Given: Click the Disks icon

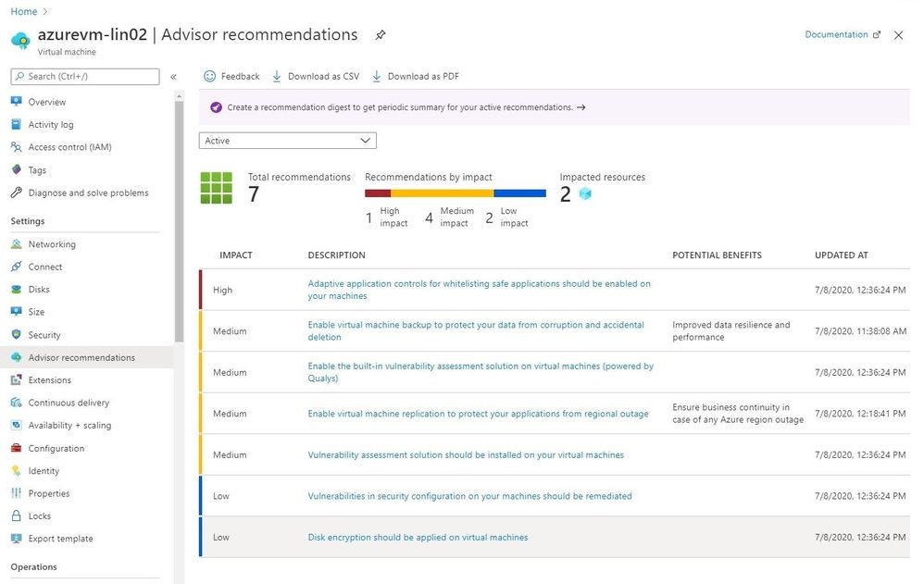Looking at the screenshot, I should pyautogui.click(x=17, y=290).
